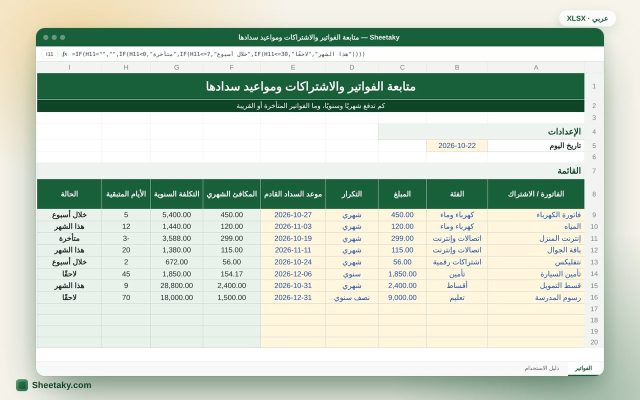Select column header I
The image size is (640, 400).
click(69, 67)
